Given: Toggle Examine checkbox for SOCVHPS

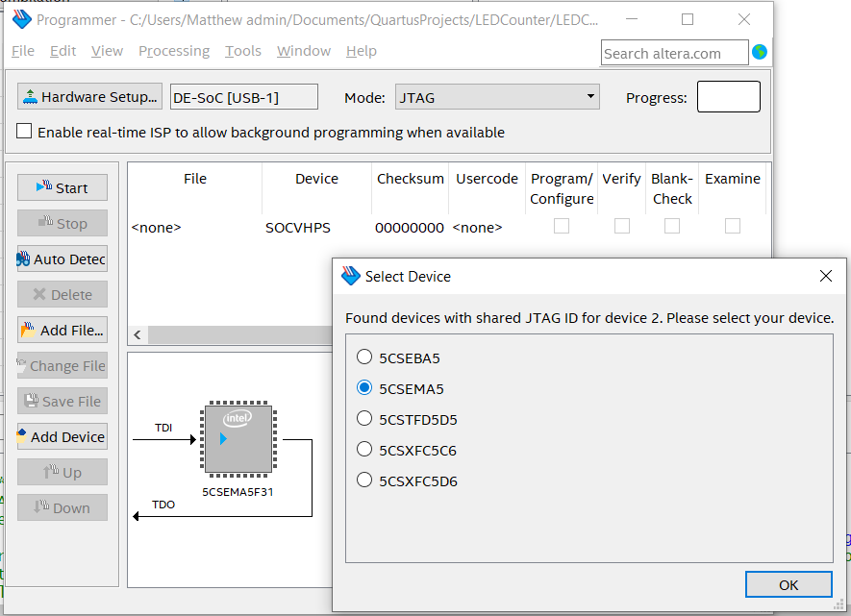Looking at the screenshot, I should [x=733, y=226].
